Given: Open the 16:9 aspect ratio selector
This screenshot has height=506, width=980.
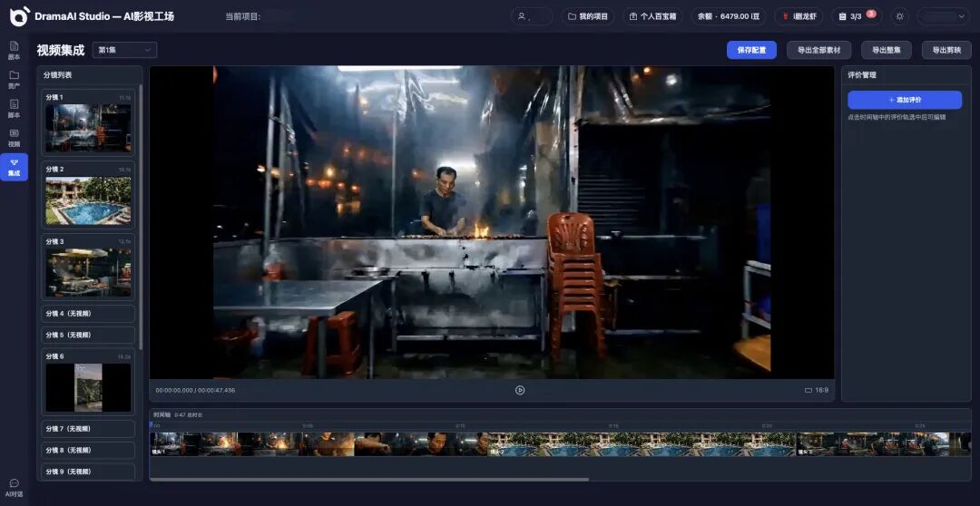Looking at the screenshot, I should coord(816,390).
